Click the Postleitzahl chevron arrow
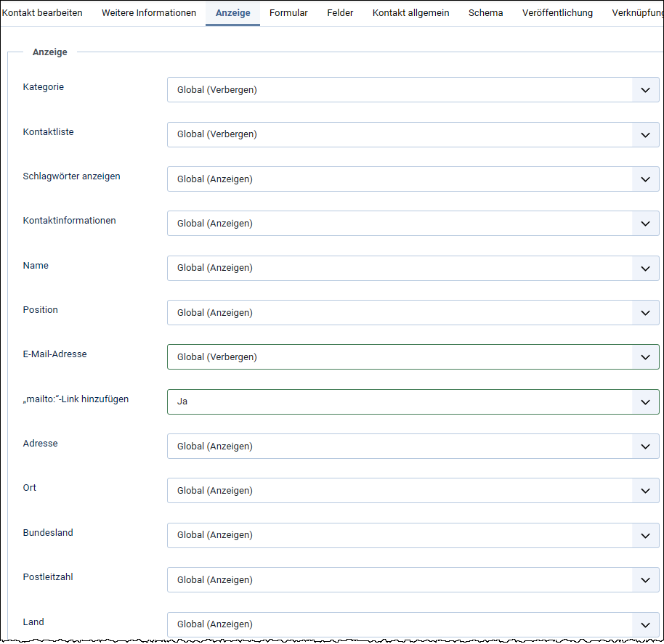664x644 pixels. [645, 580]
